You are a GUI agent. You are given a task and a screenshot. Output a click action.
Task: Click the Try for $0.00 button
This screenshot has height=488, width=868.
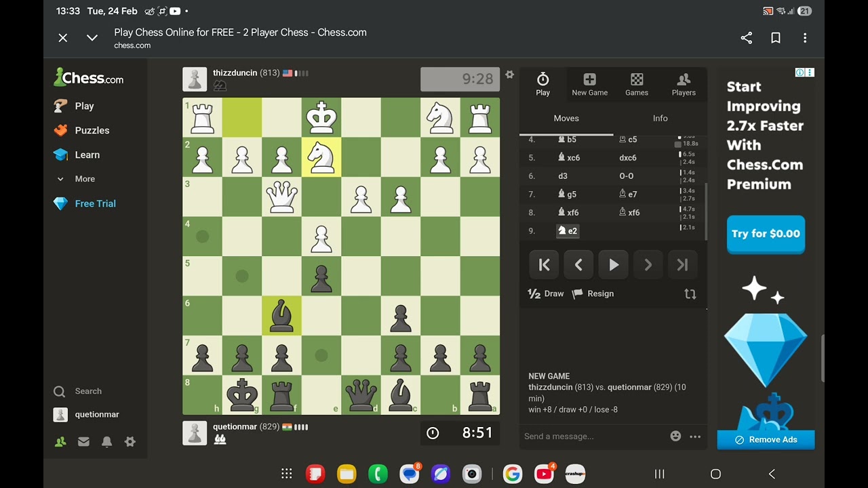(x=766, y=234)
